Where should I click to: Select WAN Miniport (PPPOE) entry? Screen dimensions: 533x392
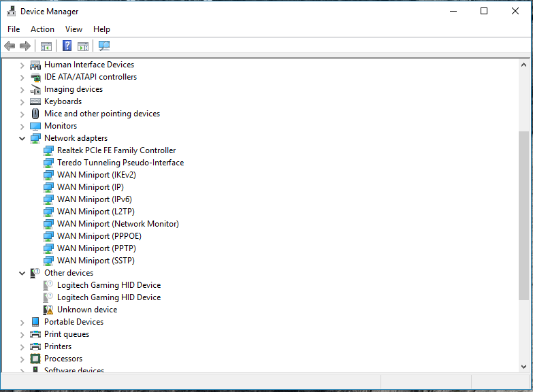pyautogui.click(x=99, y=236)
